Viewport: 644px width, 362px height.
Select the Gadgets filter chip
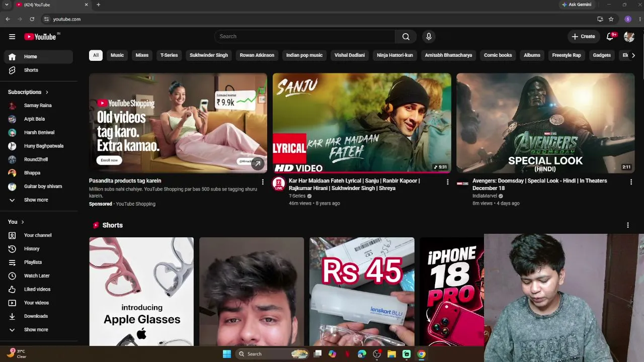602,55
